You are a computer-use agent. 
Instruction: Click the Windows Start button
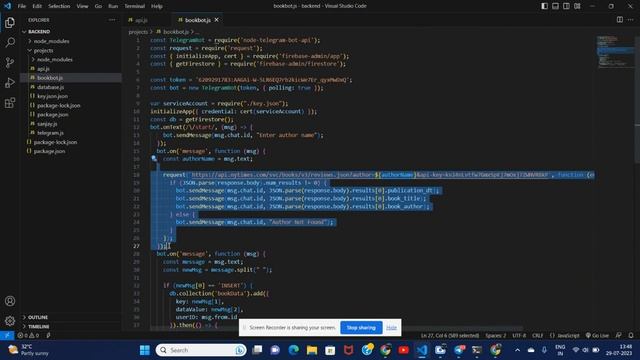144,350
